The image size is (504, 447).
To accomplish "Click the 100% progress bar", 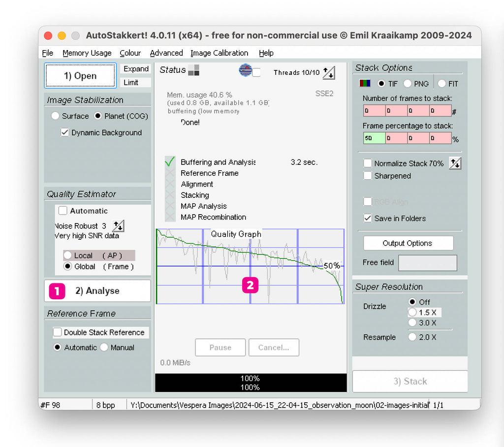I will click(x=251, y=383).
